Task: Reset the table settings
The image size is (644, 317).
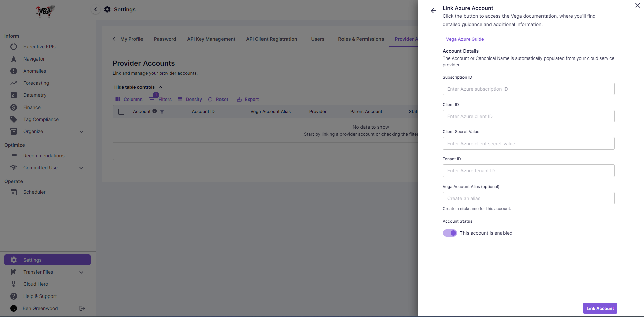Action: [218, 99]
